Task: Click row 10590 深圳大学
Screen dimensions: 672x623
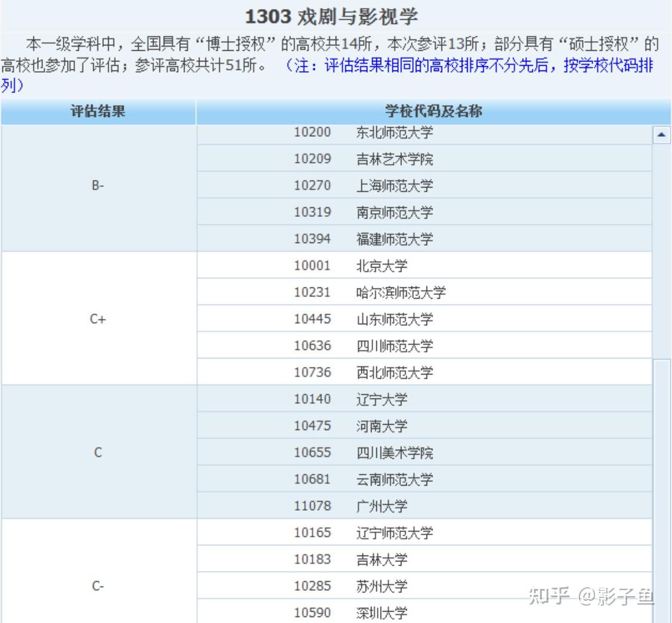Action: pos(424,612)
